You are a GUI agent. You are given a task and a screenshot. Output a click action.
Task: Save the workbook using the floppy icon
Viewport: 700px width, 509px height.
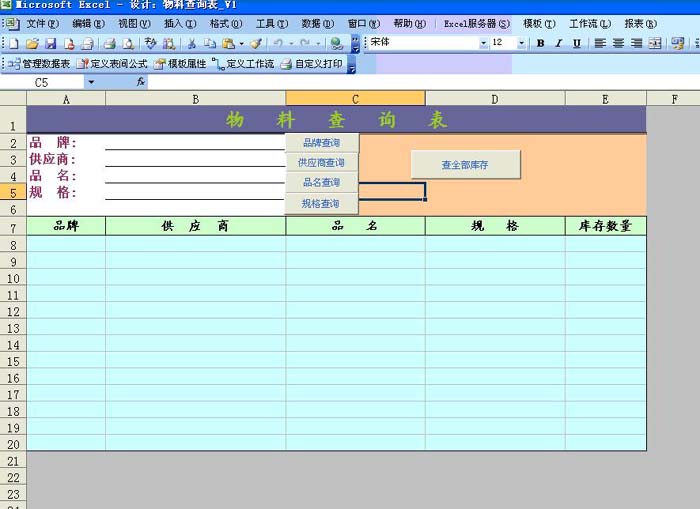click(x=50, y=44)
